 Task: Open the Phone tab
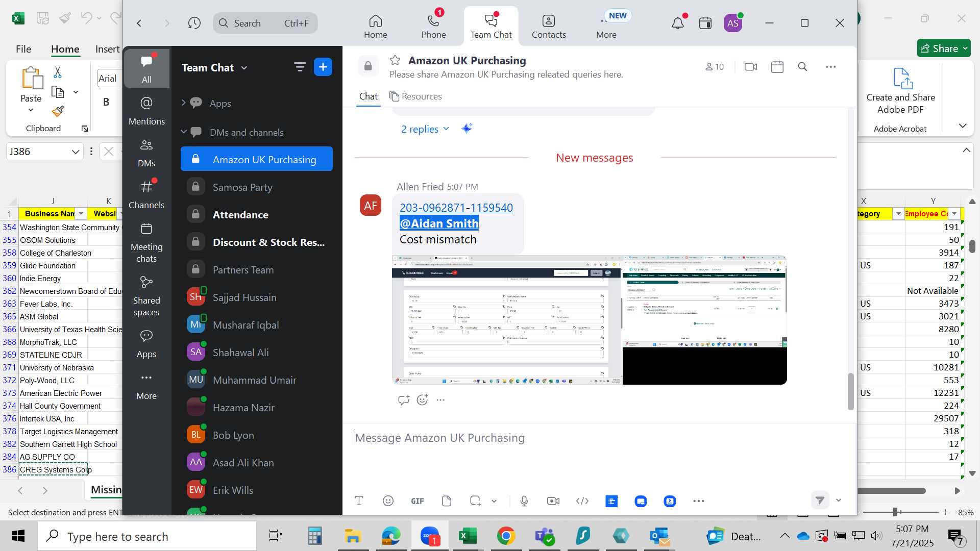433,26
